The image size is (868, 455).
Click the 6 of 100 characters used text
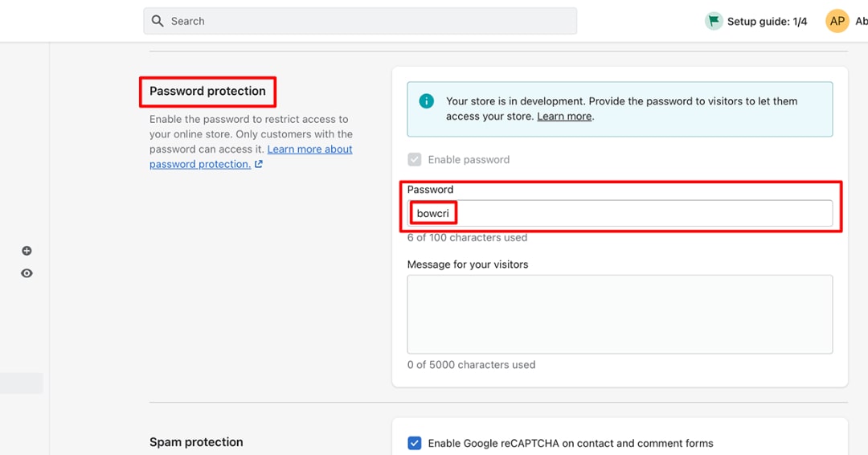click(x=467, y=237)
